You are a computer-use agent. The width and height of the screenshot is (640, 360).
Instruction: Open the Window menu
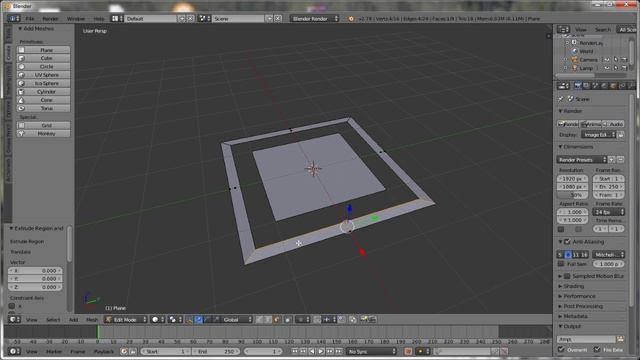pos(76,19)
